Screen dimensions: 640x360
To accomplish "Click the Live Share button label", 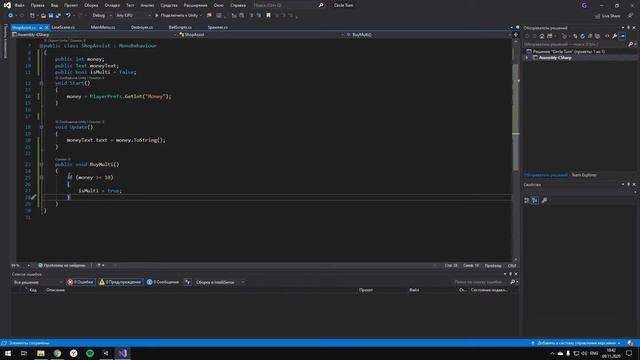I will [x=611, y=16].
